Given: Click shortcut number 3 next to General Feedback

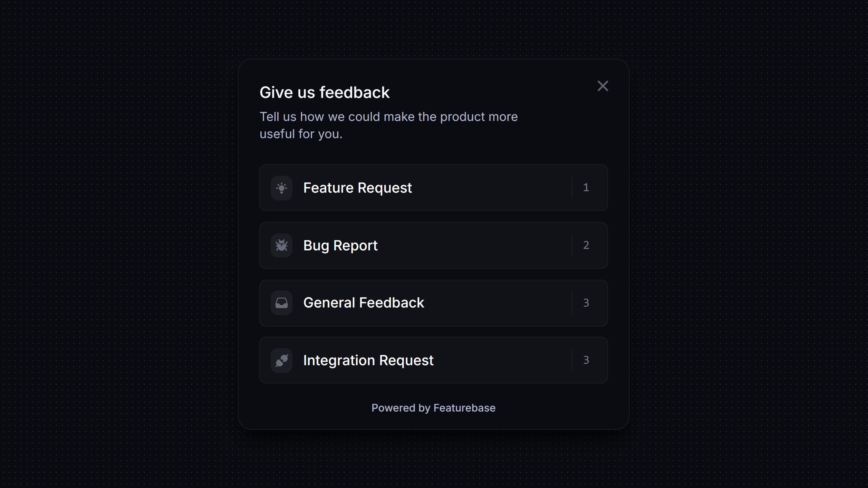Looking at the screenshot, I should click(586, 303).
